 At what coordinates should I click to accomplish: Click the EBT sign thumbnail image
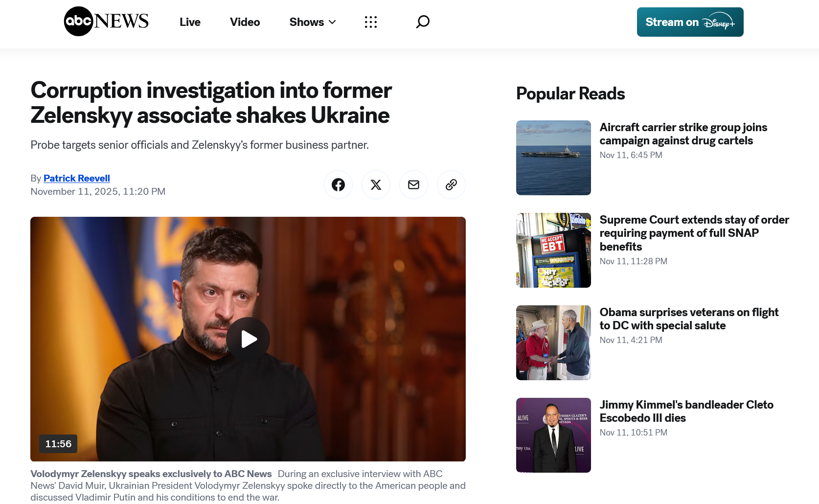(553, 250)
